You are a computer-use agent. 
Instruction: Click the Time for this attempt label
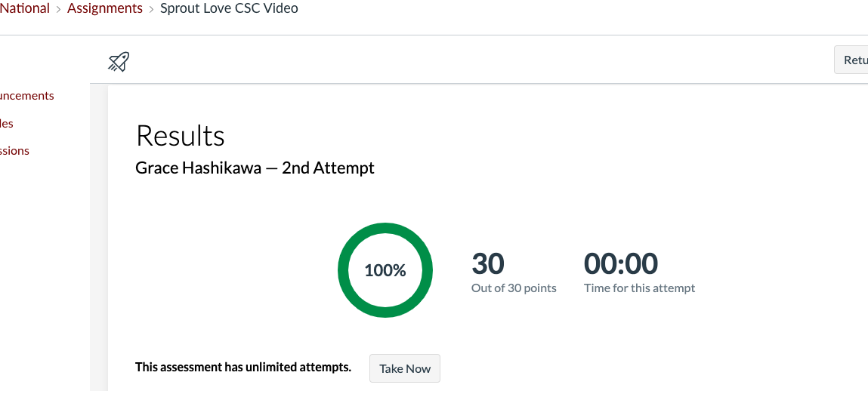(639, 288)
